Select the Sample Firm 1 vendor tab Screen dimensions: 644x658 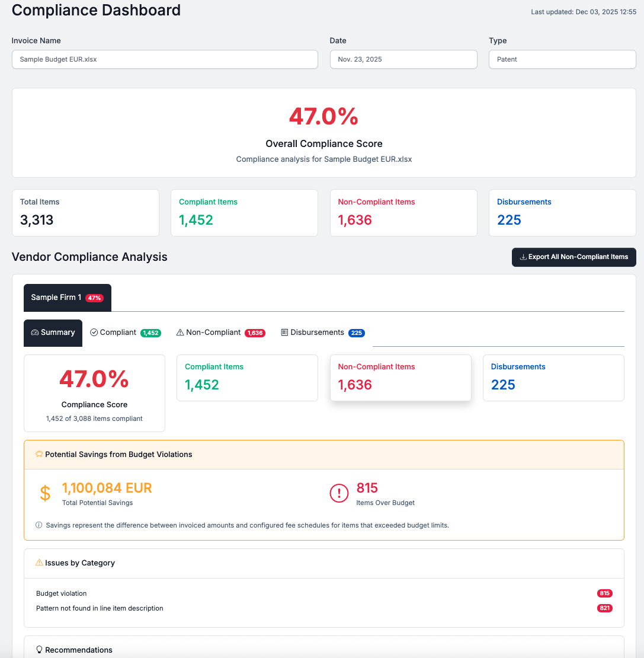(x=67, y=297)
